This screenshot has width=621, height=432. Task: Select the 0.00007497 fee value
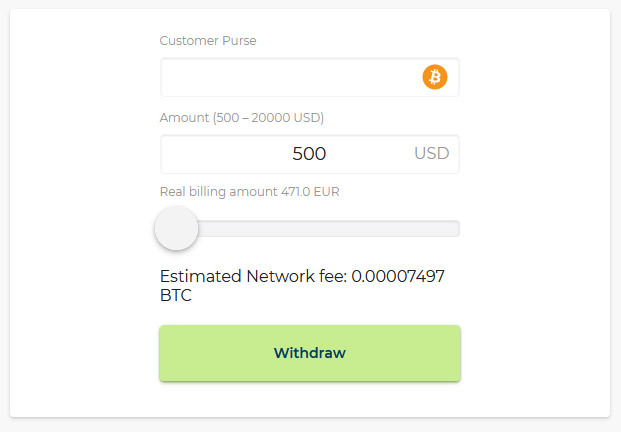(398, 276)
